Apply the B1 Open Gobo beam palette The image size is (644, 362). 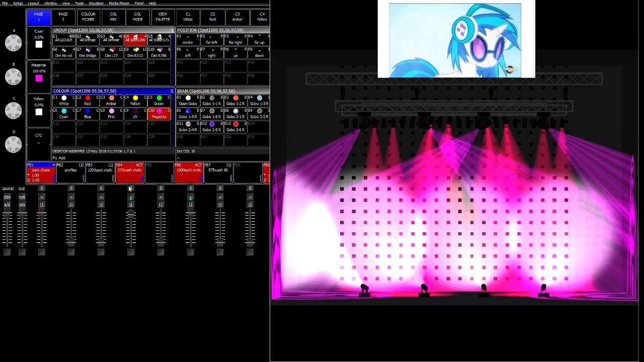188,101
